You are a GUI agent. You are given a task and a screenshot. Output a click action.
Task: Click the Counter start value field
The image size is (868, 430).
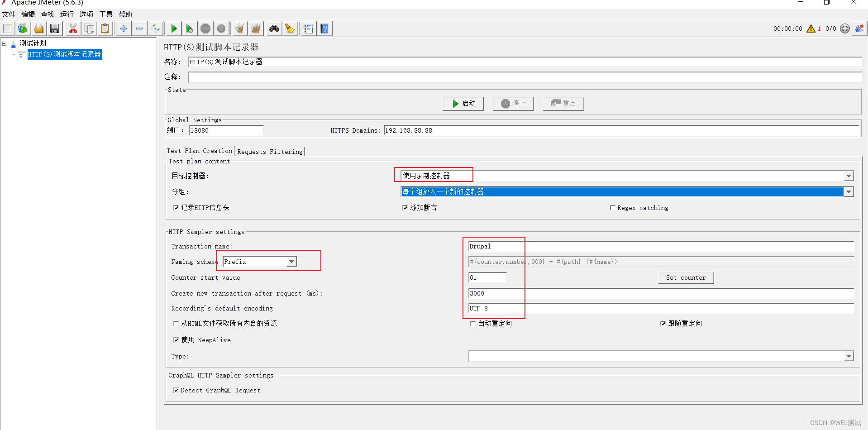[487, 277]
